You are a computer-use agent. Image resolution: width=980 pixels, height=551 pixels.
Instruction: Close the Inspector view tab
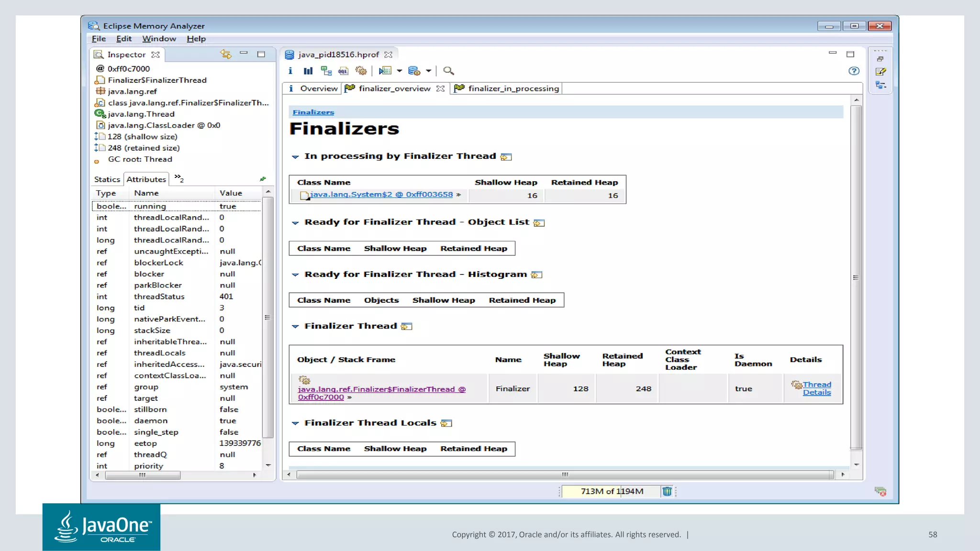(155, 55)
